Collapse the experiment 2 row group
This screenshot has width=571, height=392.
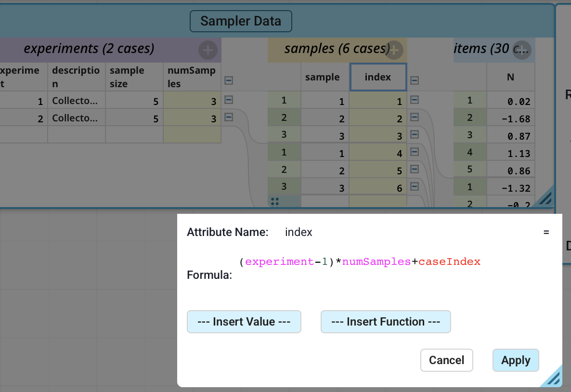tap(229, 117)
